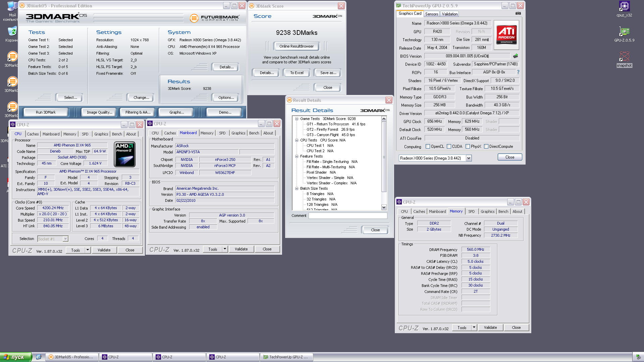
Task: Click Validate in CPU-Z Memory window
Action: 490,327
